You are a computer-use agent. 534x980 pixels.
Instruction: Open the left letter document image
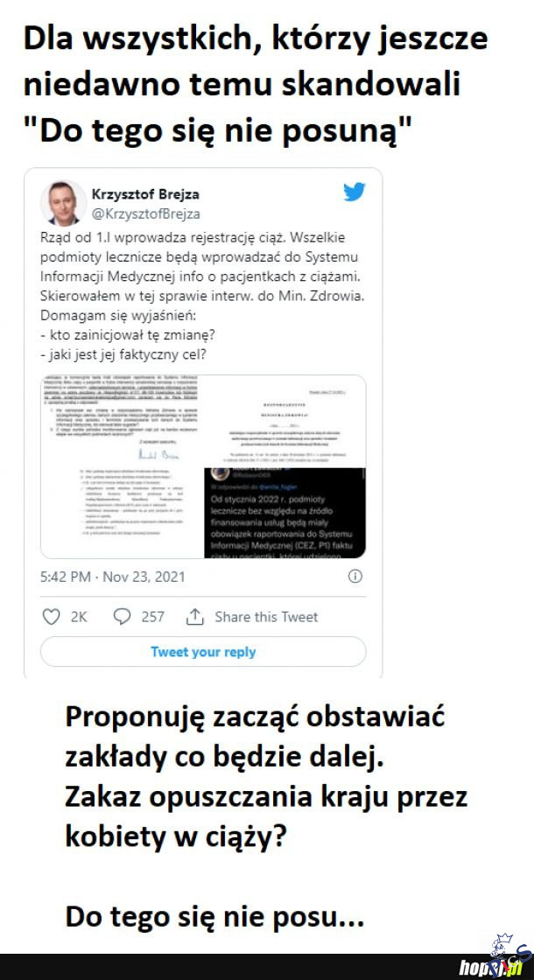point(123,466)
